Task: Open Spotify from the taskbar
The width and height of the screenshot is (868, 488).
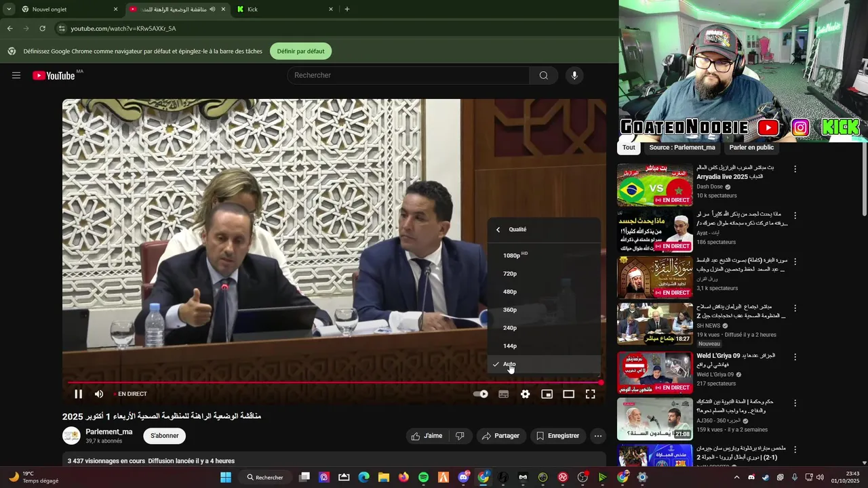Action: pos(423,477)
